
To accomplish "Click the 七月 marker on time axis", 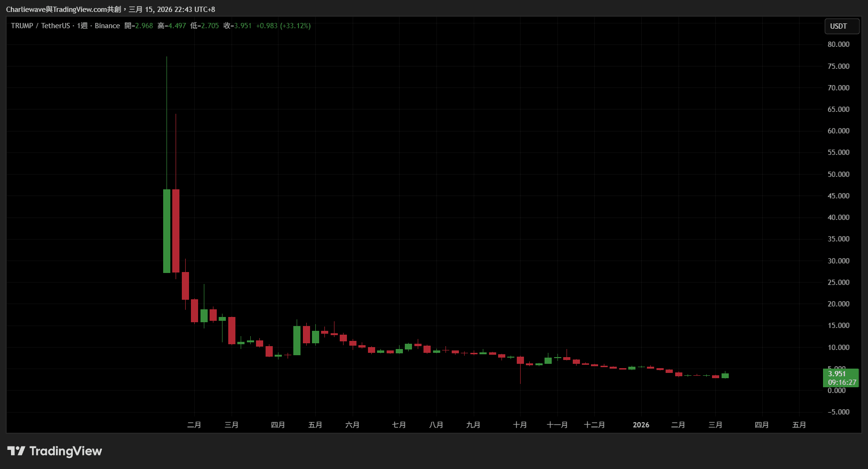I will tap(399, 425).
